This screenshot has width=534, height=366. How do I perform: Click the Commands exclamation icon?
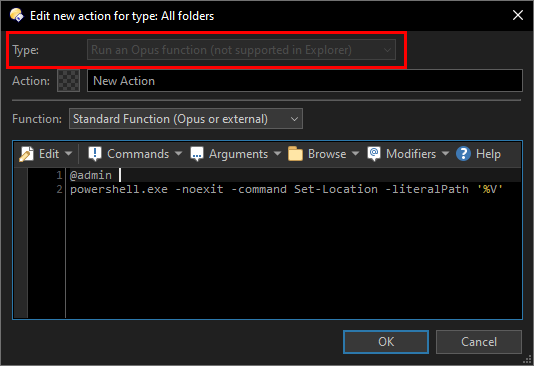point(95,154)
